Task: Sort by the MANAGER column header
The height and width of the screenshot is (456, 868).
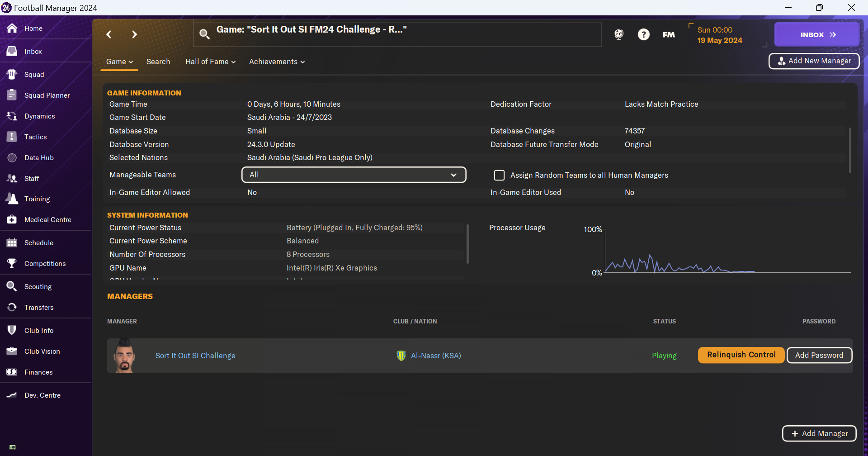Action: (x=122, y=321)
